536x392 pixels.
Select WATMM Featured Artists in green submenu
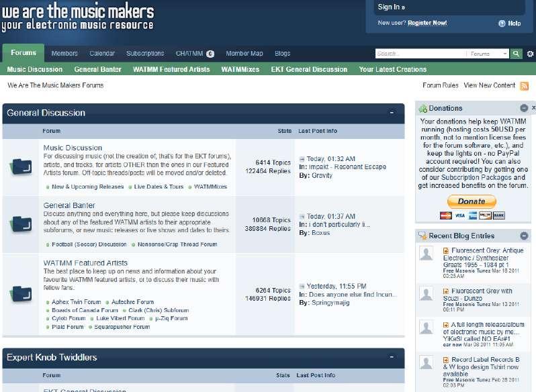pyautogui.click(x=171, y=69)
